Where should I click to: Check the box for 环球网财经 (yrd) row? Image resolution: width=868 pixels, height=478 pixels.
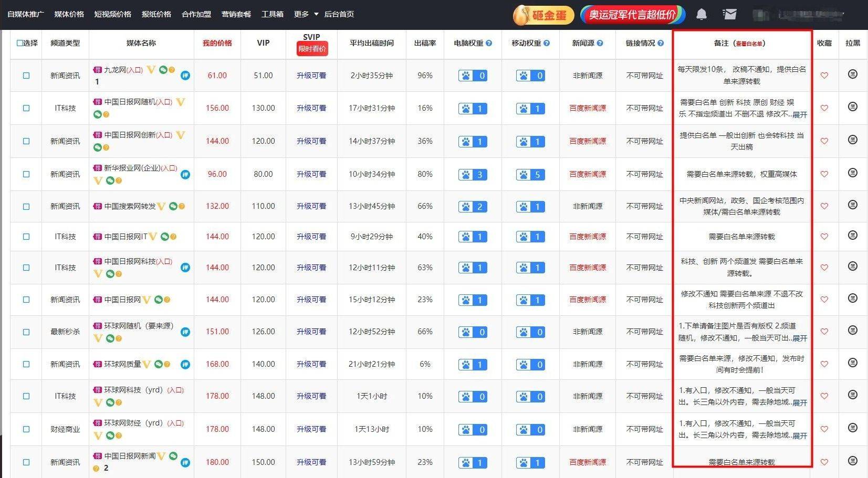tap(26, 429)
